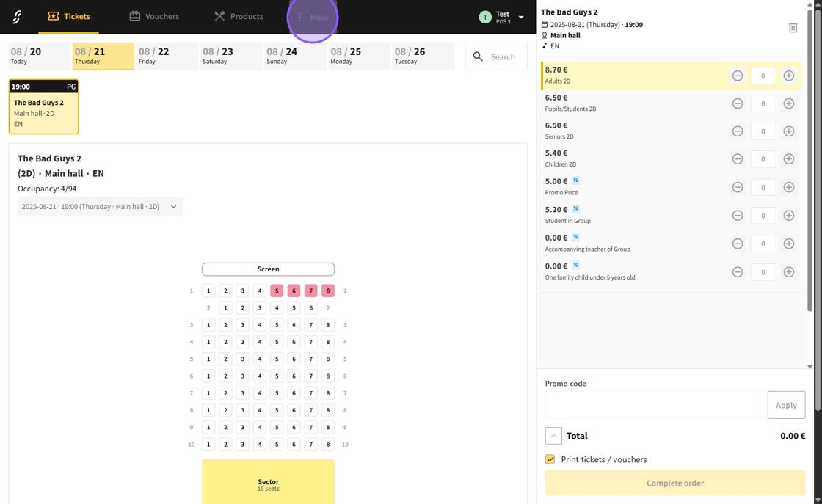Open the Products tab
822x504 pixels.
(239, 16)
